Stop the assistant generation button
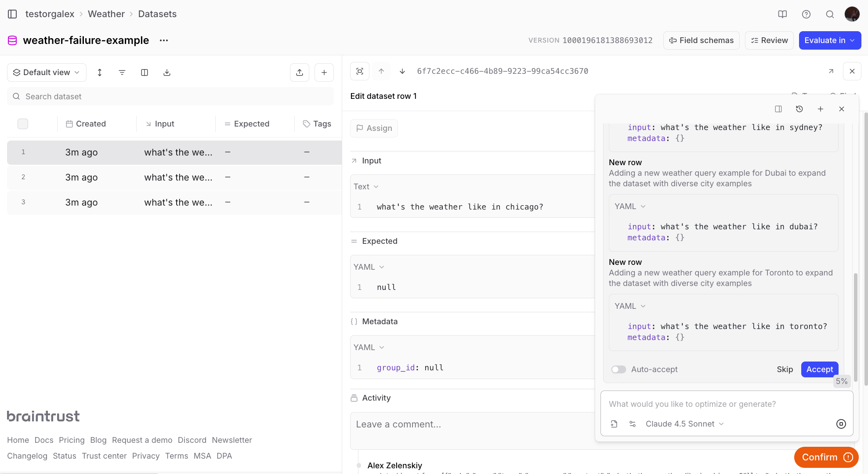Screen dimensions: 868x474 pos(841,424)
